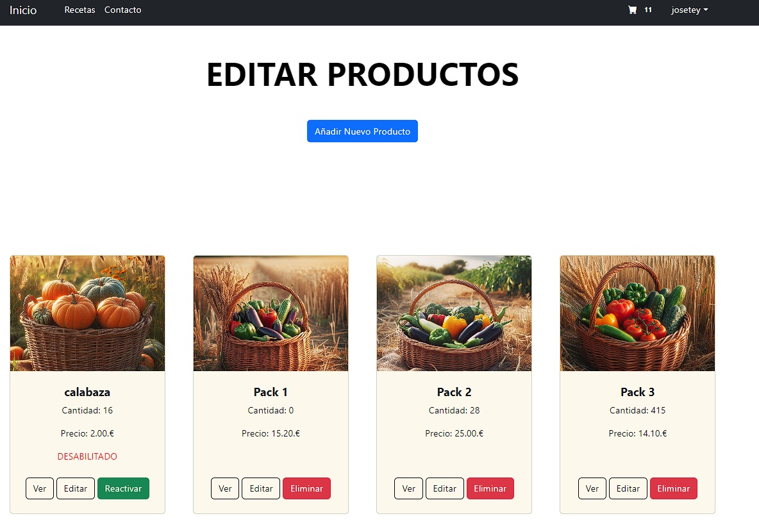The height and width of the screenshot is (532, 759).
Task: Delete Pack 2 with Eliminar
Action: (490, 488)
